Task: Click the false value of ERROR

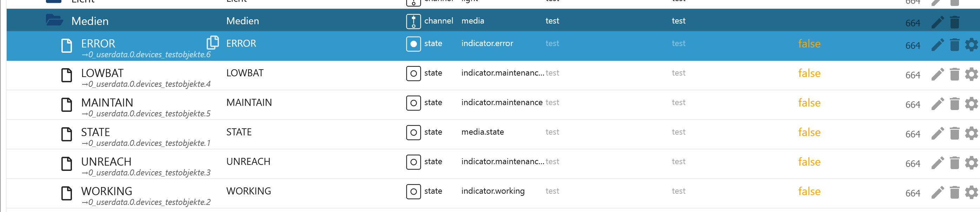Action: point(809,44)
